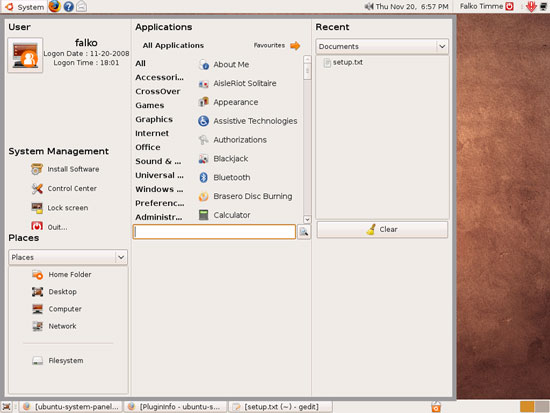The height and width of the screenshot is (413, 550).
Task: Launch Firefox from the top panel
Action: (x=54, y=6)
